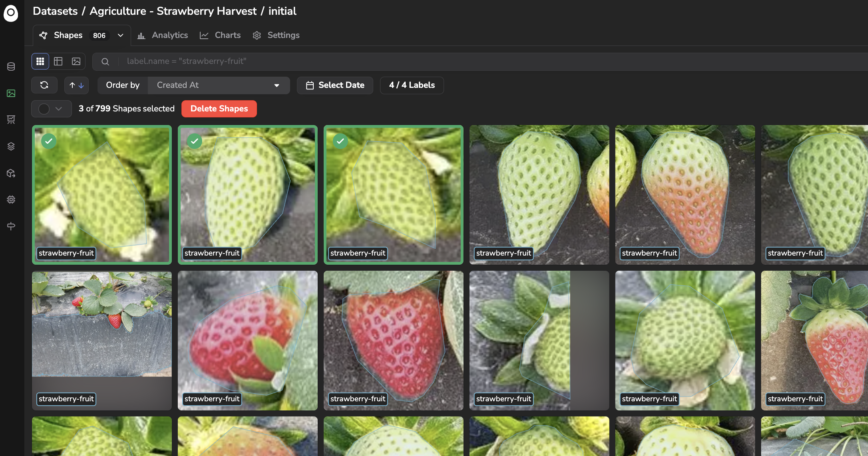The width and height of the screenshot is (868, 456).
Task: Deselect the second selected strawberry shape checkmark
Action: click(195, 141)
